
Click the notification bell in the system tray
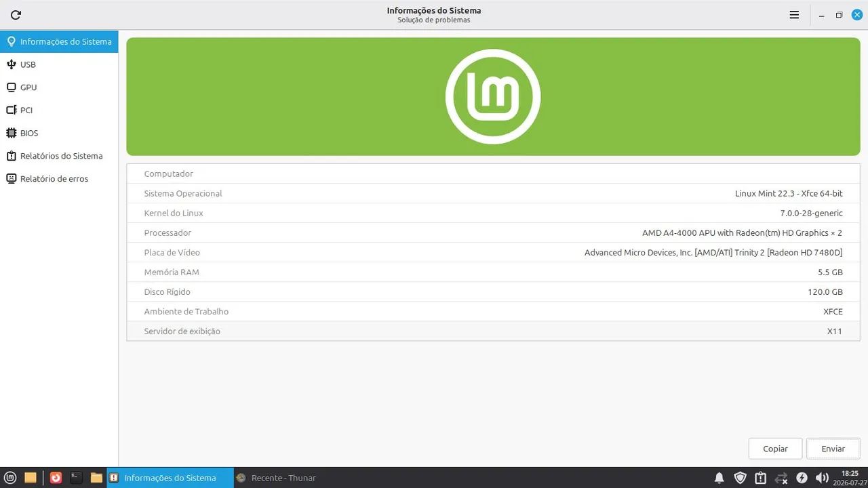[719, 478]
